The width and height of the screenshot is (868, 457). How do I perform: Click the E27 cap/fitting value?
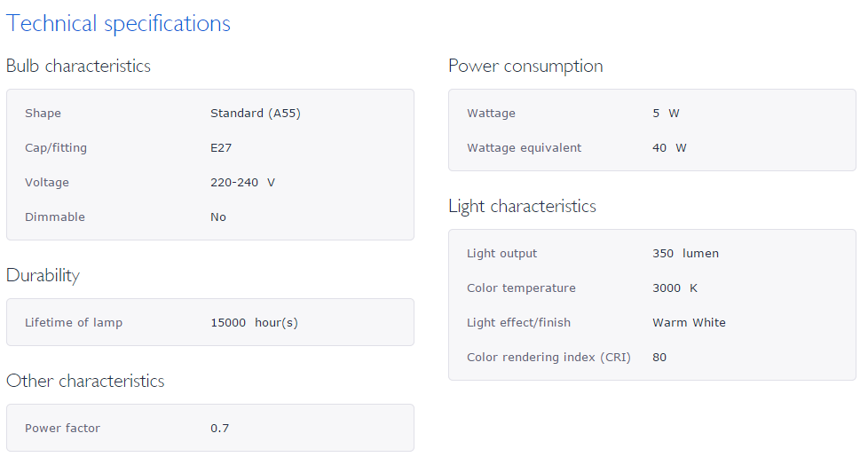[221, 148]
